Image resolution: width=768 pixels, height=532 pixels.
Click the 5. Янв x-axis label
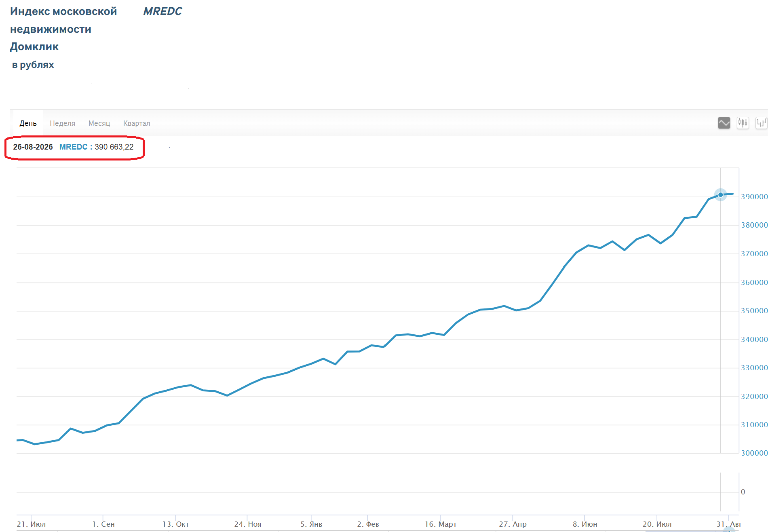click(311, 524)
